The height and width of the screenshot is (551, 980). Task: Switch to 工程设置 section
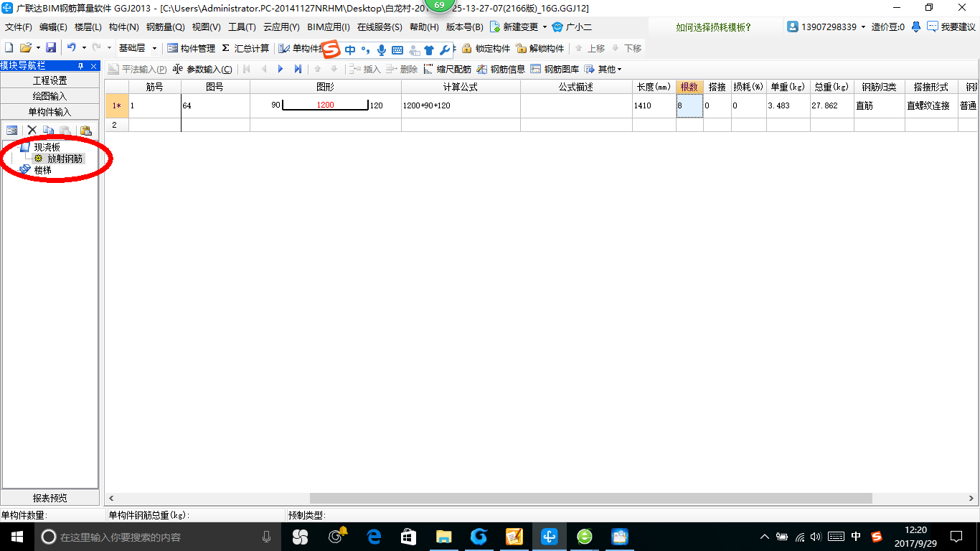tap(50, 80)
